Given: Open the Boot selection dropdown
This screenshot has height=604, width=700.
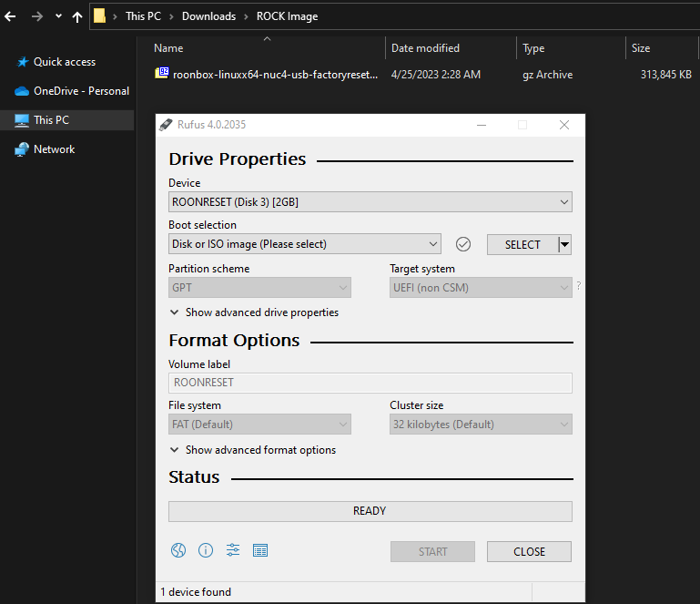Looking at the screenshot, I should (304, 244).
